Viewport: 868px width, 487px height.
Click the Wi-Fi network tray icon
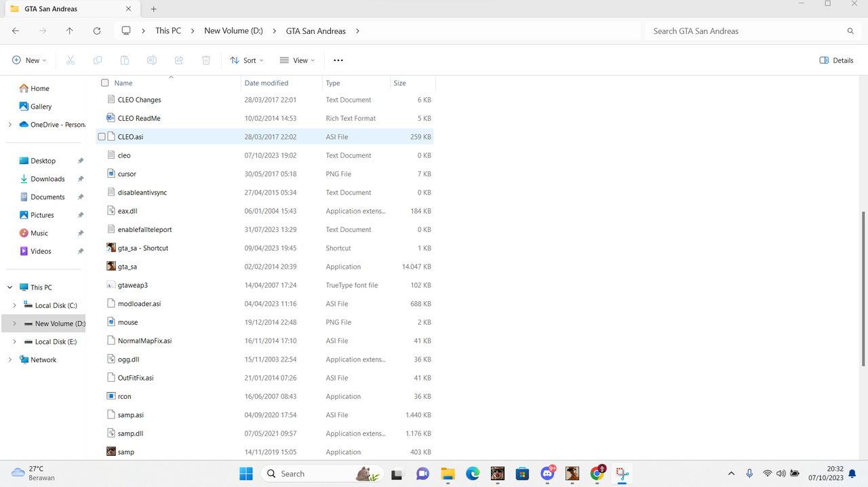click(767, 473)
